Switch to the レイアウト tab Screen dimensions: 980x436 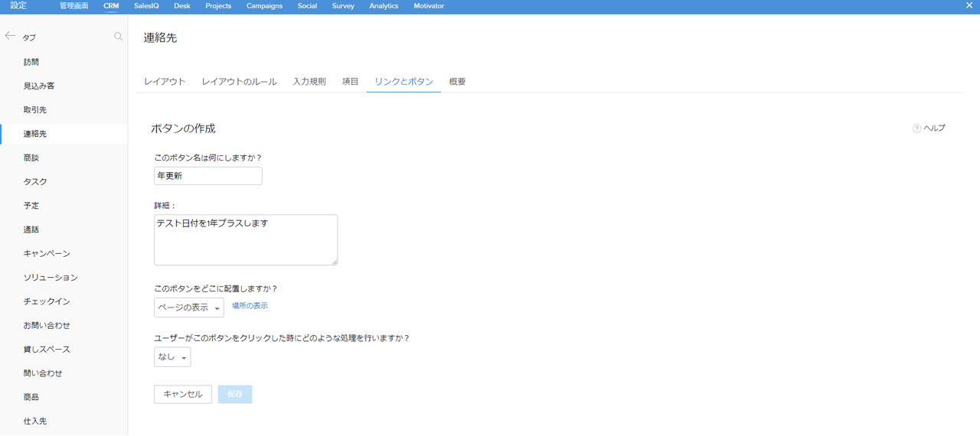pos(165,81)
